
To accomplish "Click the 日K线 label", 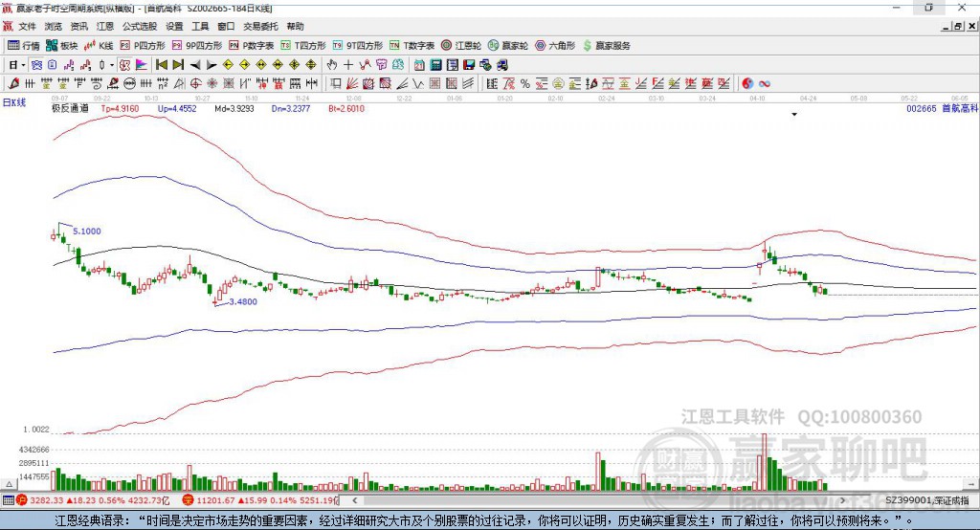I will click(x=14, y=102).
